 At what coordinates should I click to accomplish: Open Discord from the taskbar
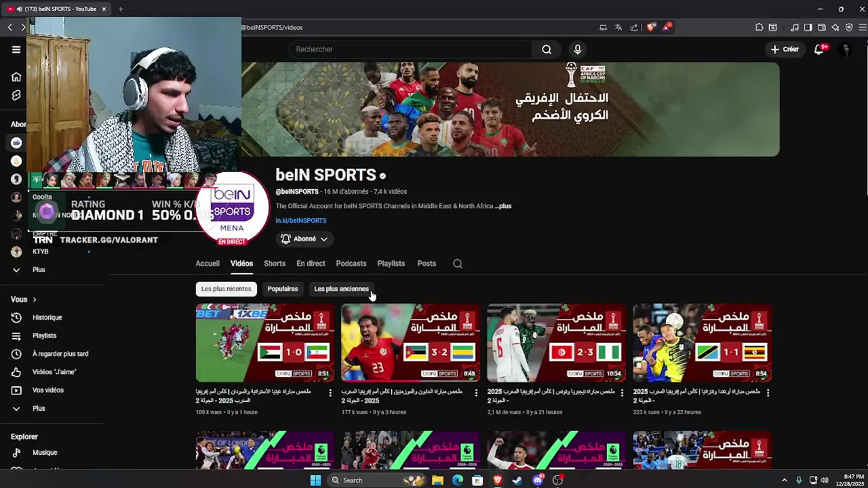pyautogui.click(x=538, y=480)
